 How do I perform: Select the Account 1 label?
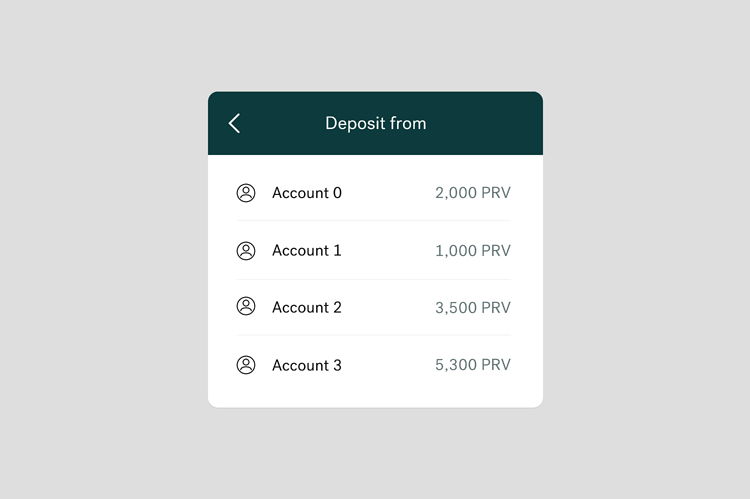[307, 251]
